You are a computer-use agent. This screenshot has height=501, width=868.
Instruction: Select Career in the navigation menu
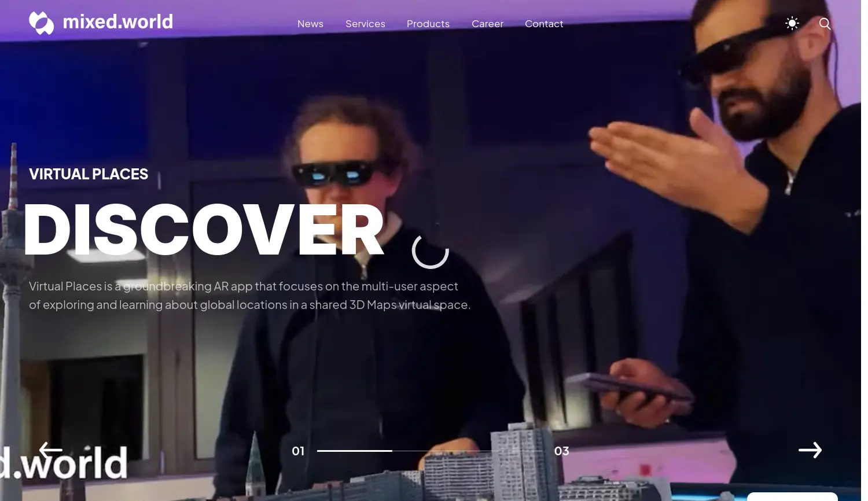click(x=487, y=24)
